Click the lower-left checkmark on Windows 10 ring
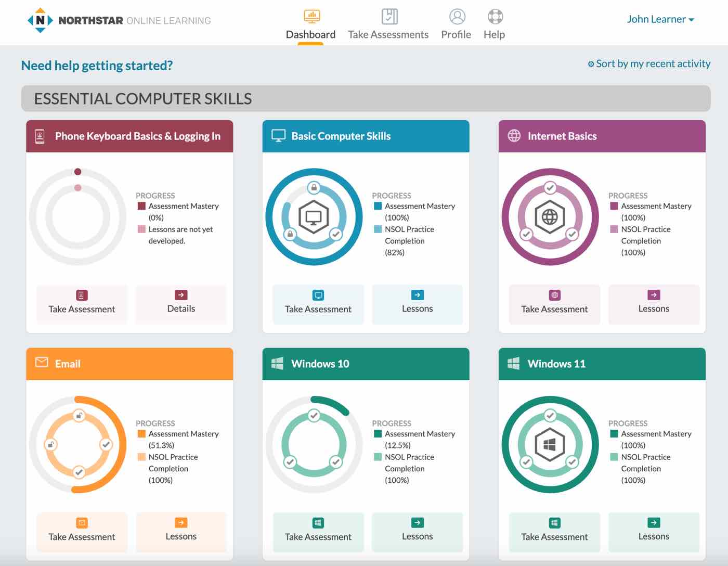Viewport: 728px width, 566px height. click(x=290, y=462)
